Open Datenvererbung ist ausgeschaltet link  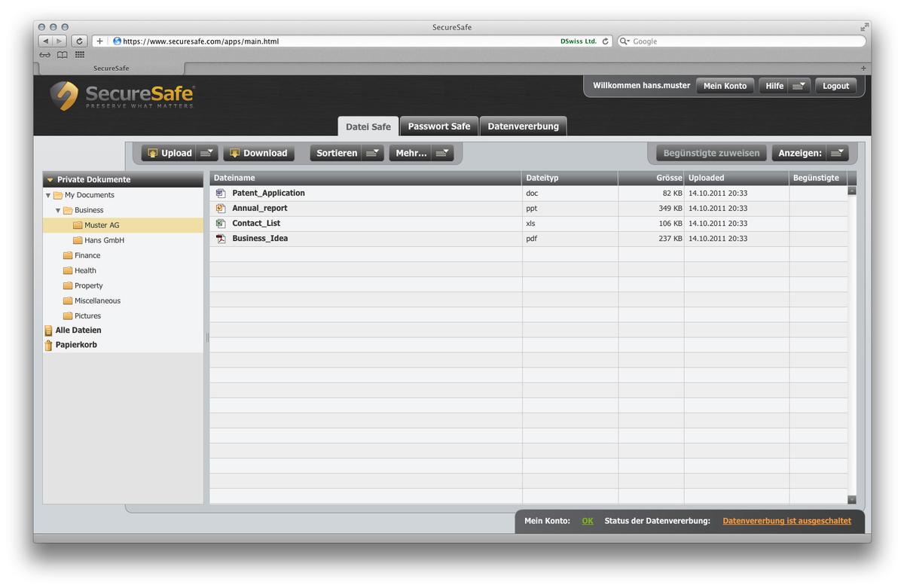coord(786,521)
